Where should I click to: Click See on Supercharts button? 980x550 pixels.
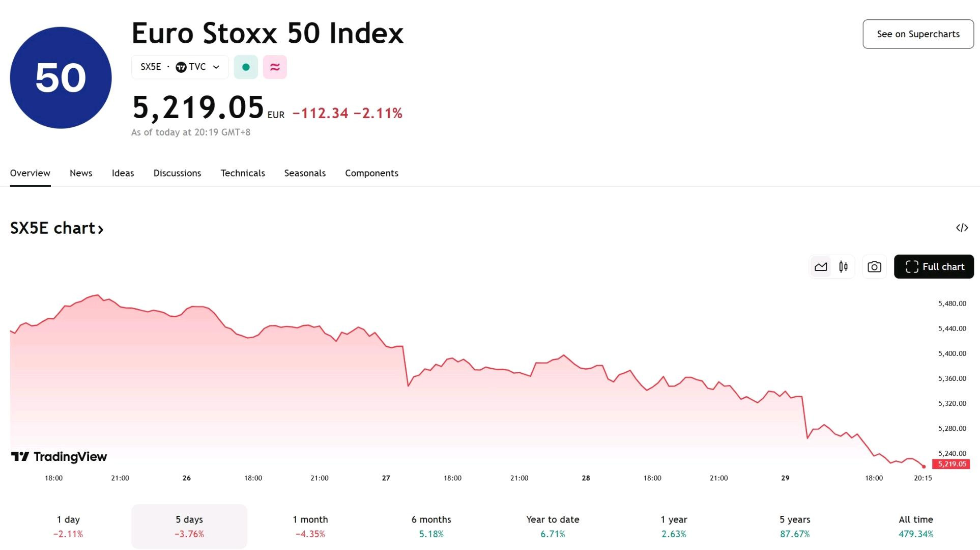918,34
